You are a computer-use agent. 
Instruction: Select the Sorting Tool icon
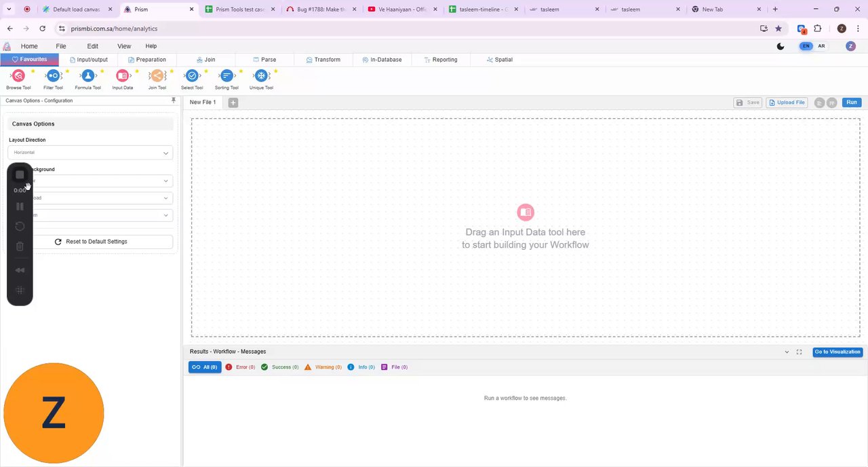[226, 76]
